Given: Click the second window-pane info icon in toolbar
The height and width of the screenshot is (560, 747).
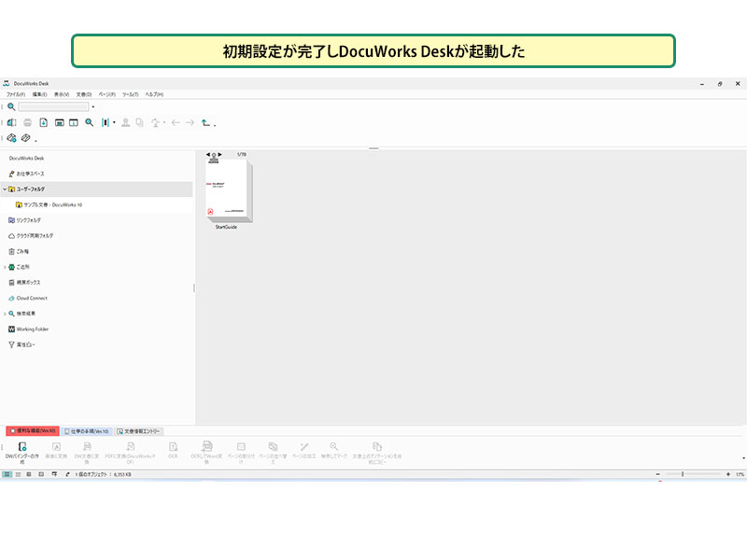Looking at the screenshot, I should tap(74, 122).
